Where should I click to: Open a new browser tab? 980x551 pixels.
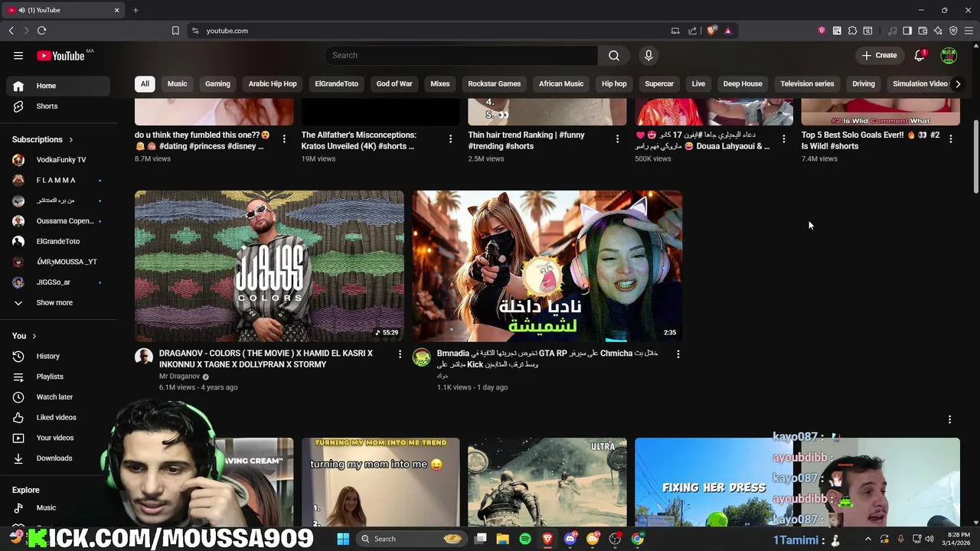coord(136,10)
